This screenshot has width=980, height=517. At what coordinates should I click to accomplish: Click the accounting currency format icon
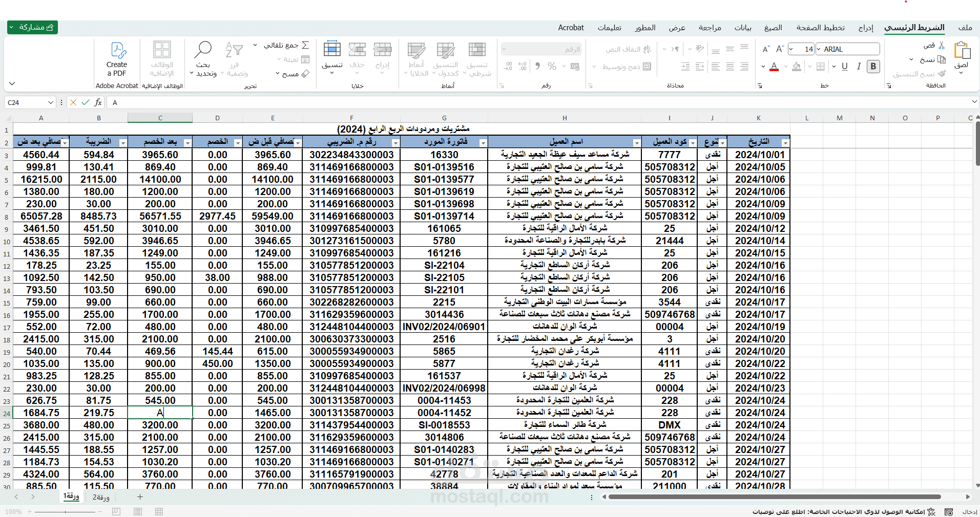pyautogui.click(x=575, y=66)
